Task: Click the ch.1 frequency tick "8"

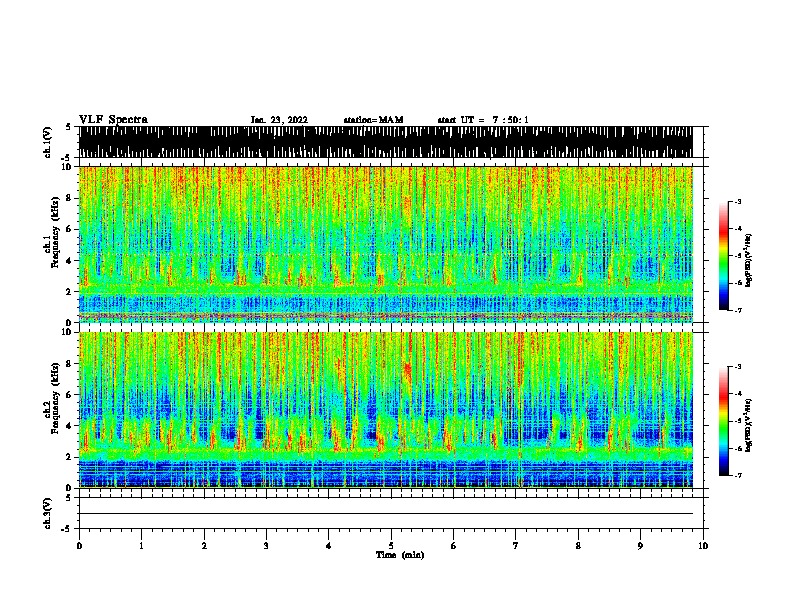Action: tap(70, 198)
